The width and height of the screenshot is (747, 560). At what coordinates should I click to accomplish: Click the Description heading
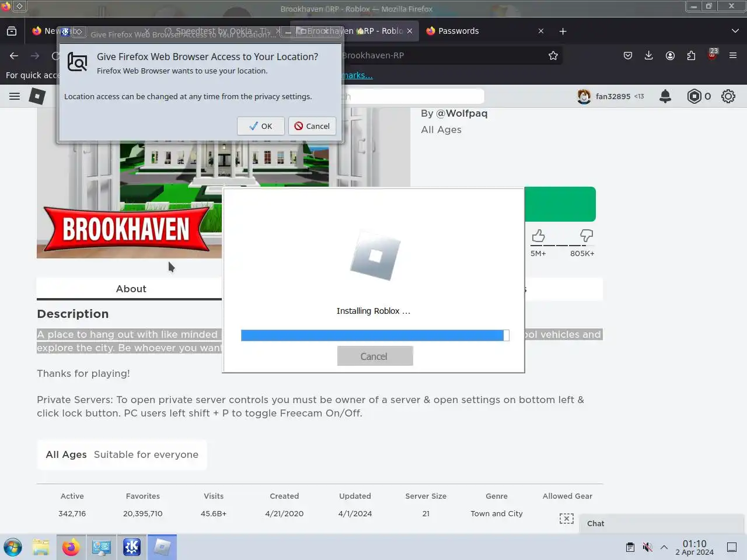[x=73, y=314]
